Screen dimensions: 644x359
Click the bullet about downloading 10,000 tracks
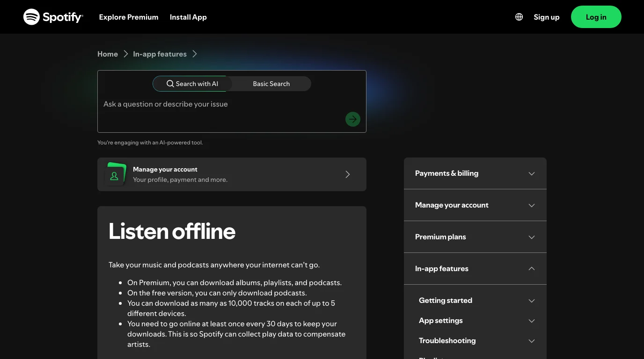[x=231, y=309]
